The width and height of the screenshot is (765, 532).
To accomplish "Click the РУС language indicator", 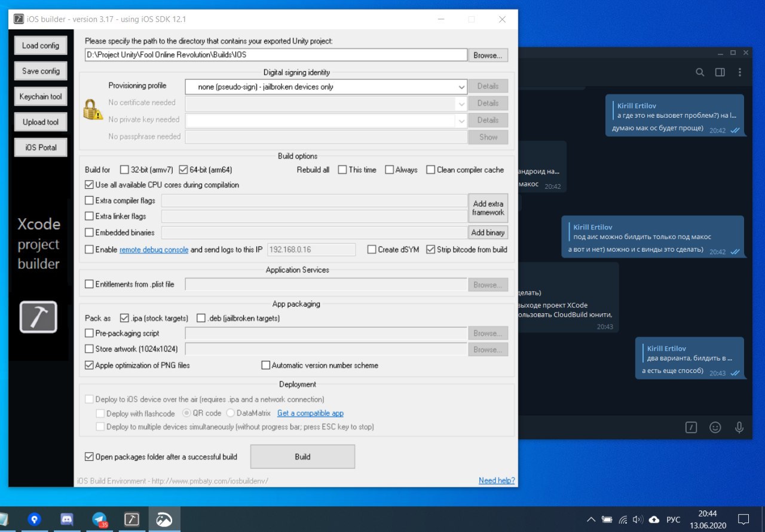I will tap(674, 519).
